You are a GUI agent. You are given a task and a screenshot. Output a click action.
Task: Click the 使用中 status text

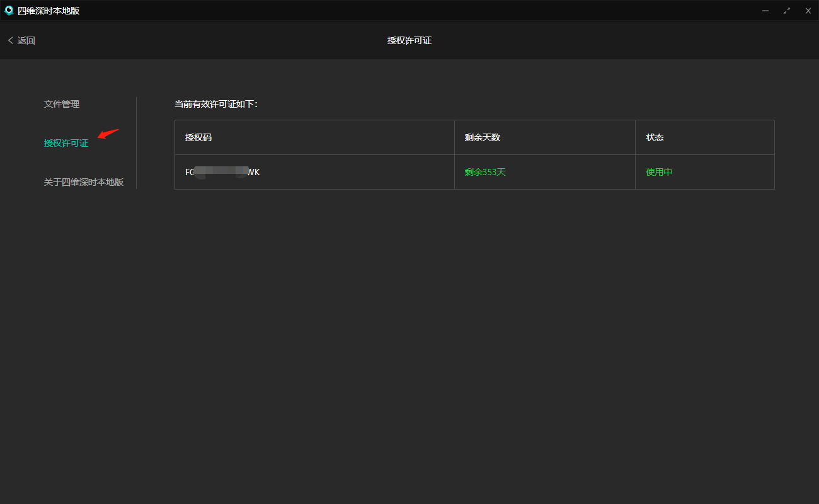(x=659, y=172)
